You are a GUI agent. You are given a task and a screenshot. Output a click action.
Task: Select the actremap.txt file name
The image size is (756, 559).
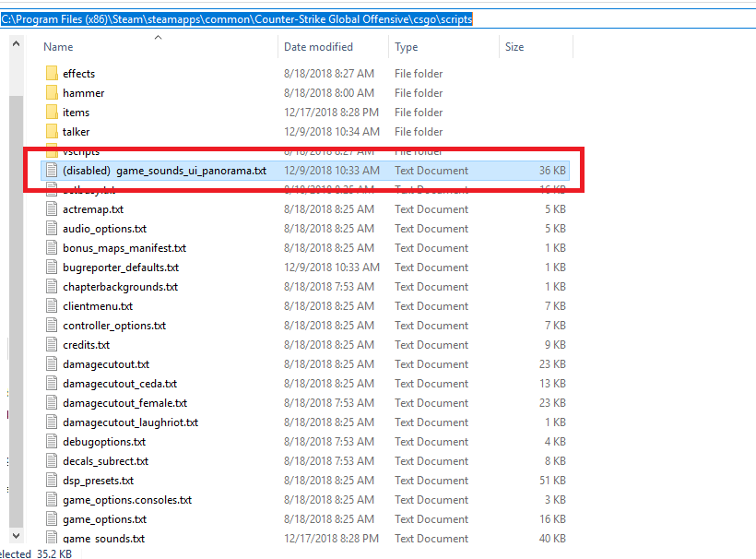point(93,209)
